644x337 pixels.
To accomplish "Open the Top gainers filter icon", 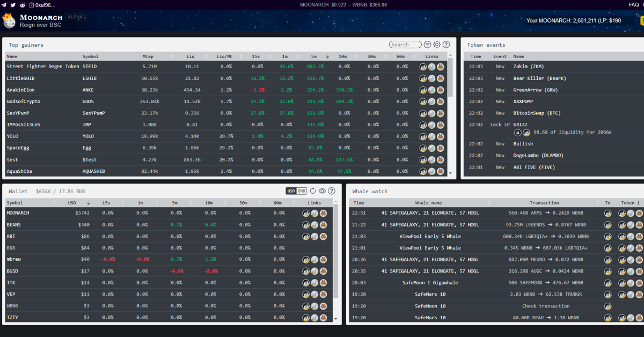I will click(428, 45).
